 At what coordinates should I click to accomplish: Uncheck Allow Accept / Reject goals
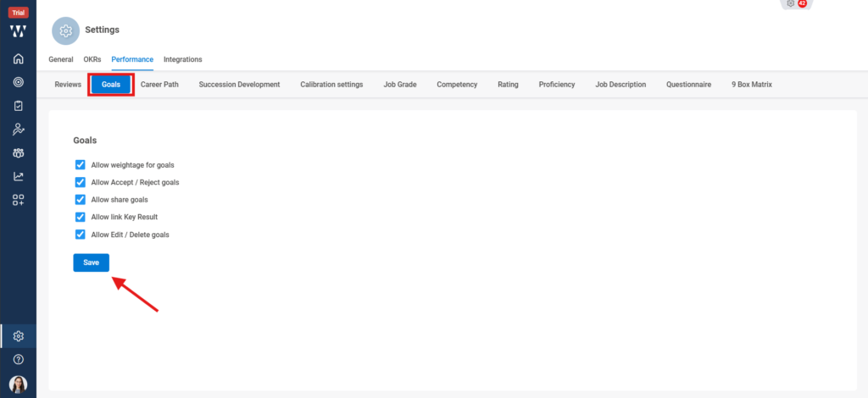pos(81,182)
